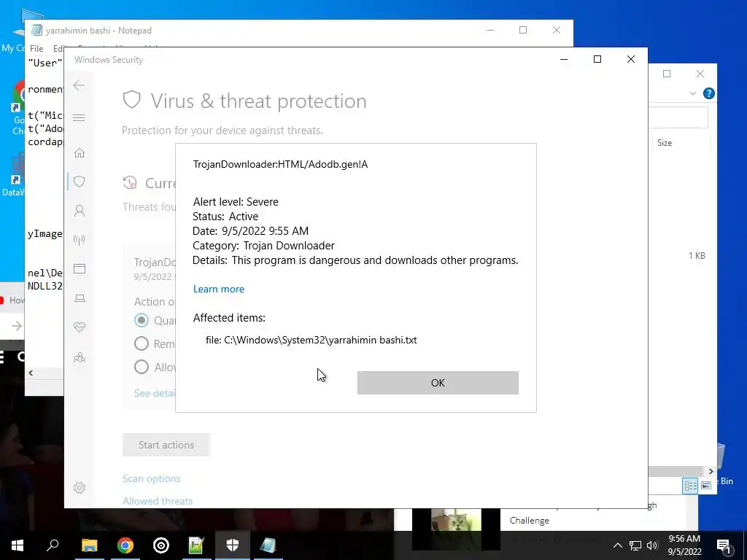Open Notepad File menu

coord(36,49)
